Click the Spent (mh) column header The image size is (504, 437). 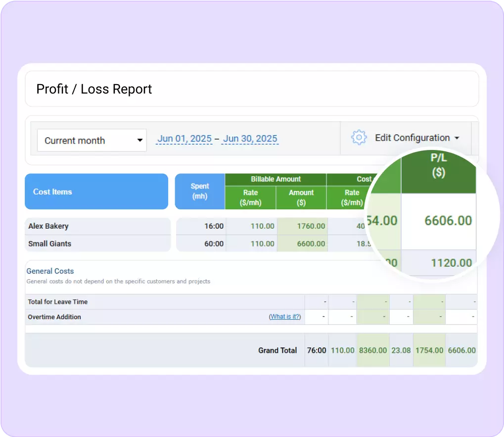pos(199,191)
